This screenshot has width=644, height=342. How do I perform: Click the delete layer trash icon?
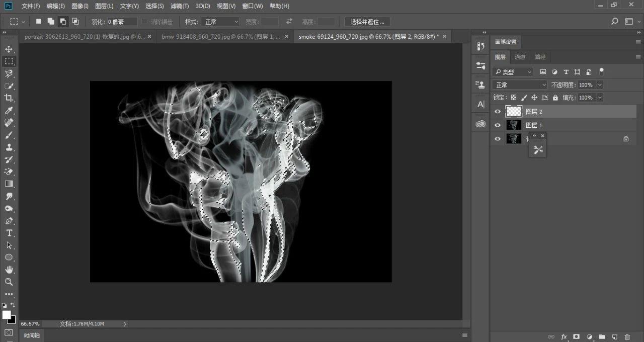(627, 336)
